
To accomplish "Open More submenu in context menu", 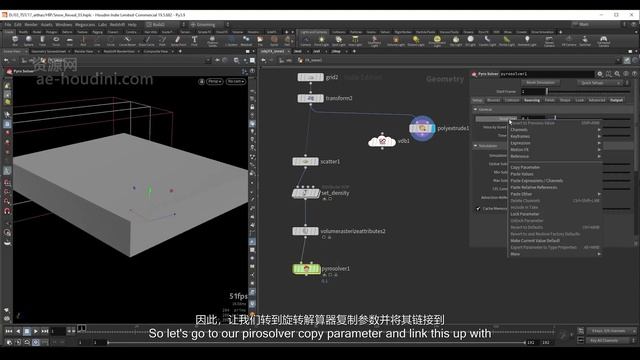I will click(555, 254).
